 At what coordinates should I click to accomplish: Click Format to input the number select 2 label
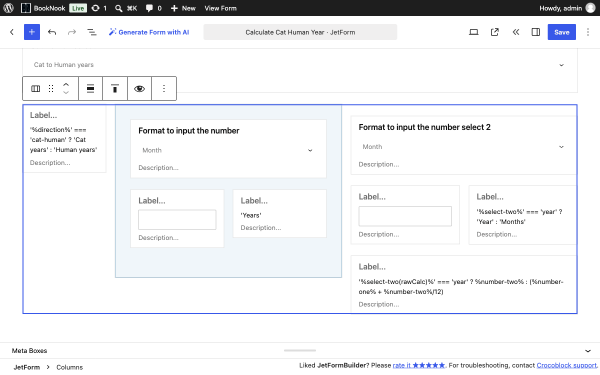click(424, 127)
